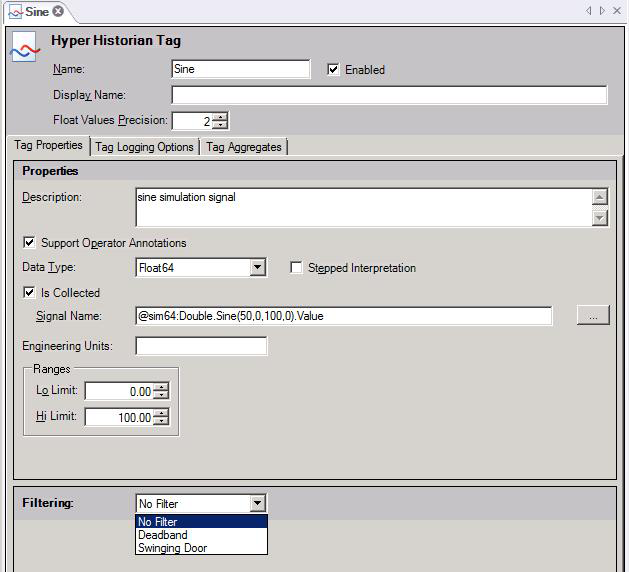Viewport: 629px width, 572px height.
Task: Uncheck Support Operator Annotations
Action: 29,243
